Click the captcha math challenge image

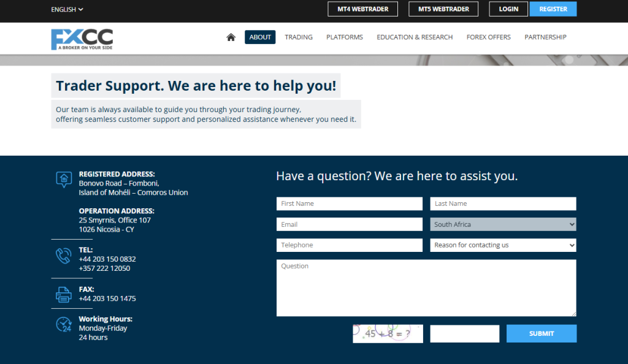coord(388,333)
